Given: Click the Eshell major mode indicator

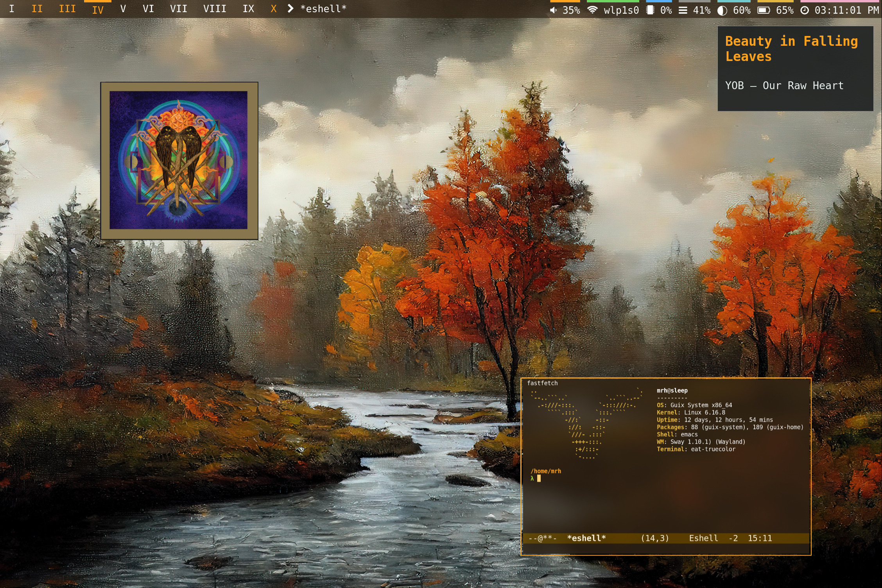Looking at the screenshot, I should tap(703, 538).
